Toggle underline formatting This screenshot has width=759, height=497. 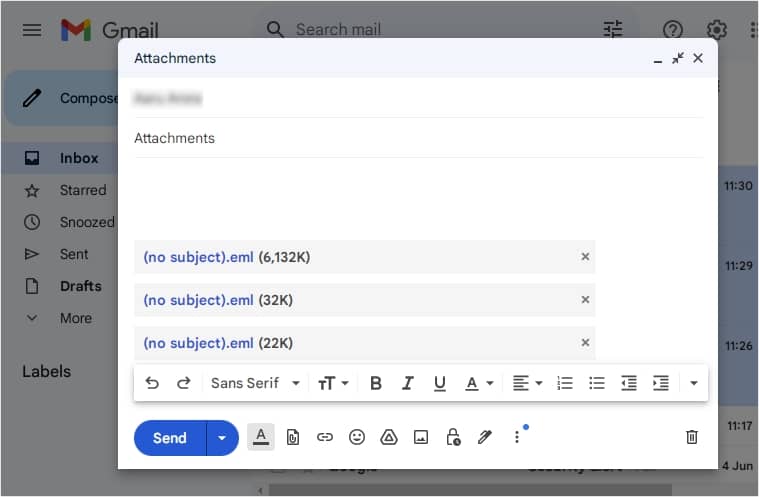(x=440, y=383)
